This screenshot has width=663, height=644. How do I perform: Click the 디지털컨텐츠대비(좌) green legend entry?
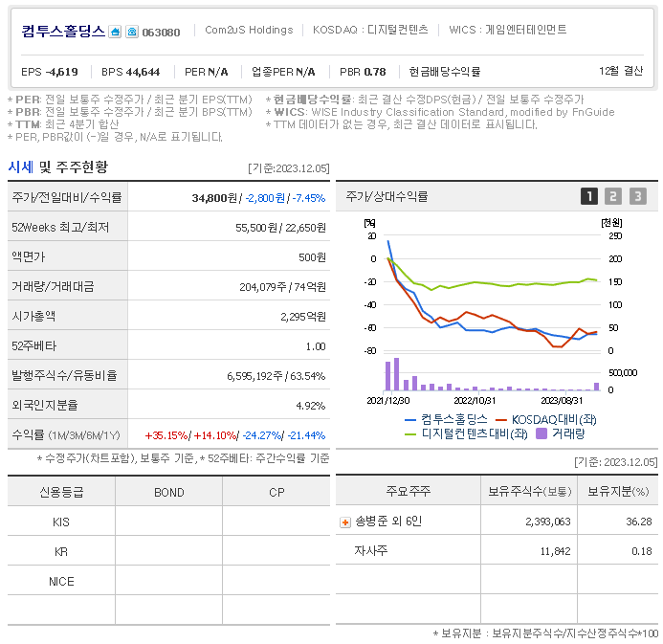(x=466, y=433)
